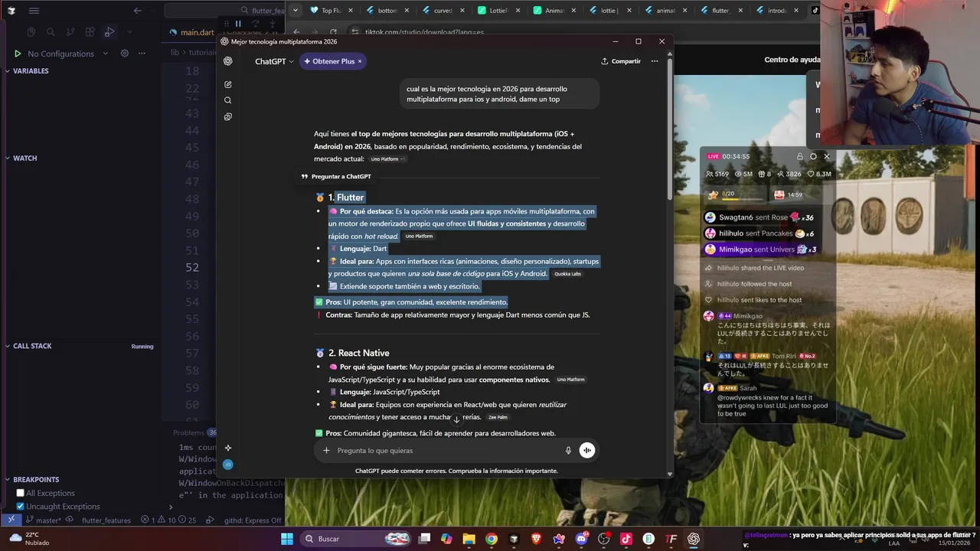
Task: Switch to the curved browser tab
Action: click(x=443, y=11)
